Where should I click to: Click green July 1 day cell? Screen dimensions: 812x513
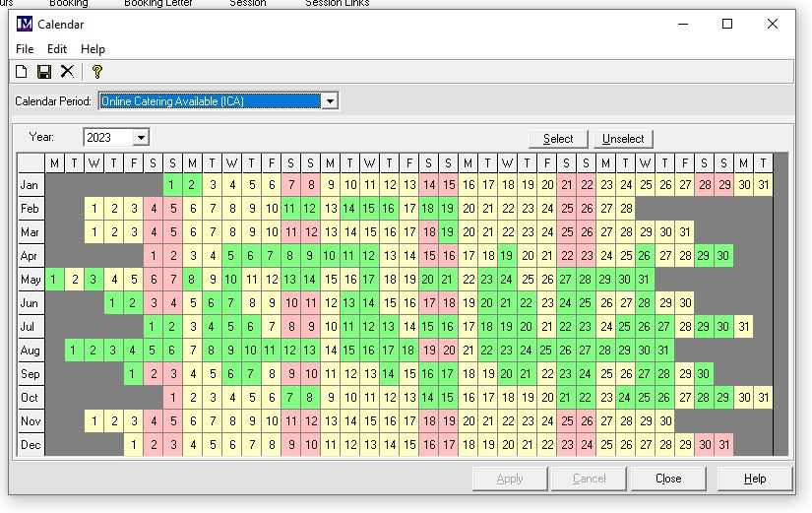(x=153, y=327)
